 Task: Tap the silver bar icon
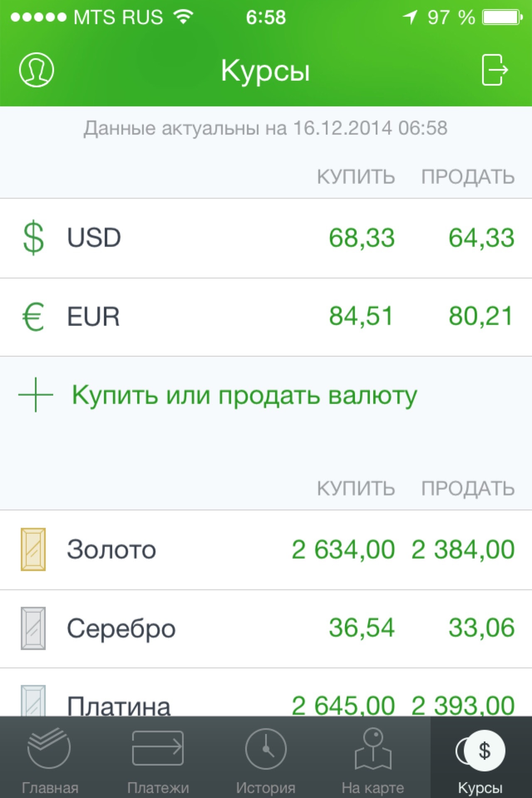33,628
